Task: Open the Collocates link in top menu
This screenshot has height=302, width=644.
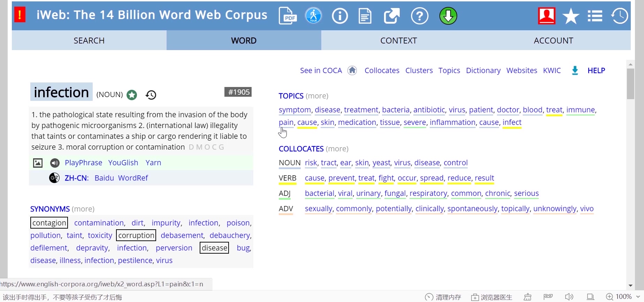Action: 382,71
